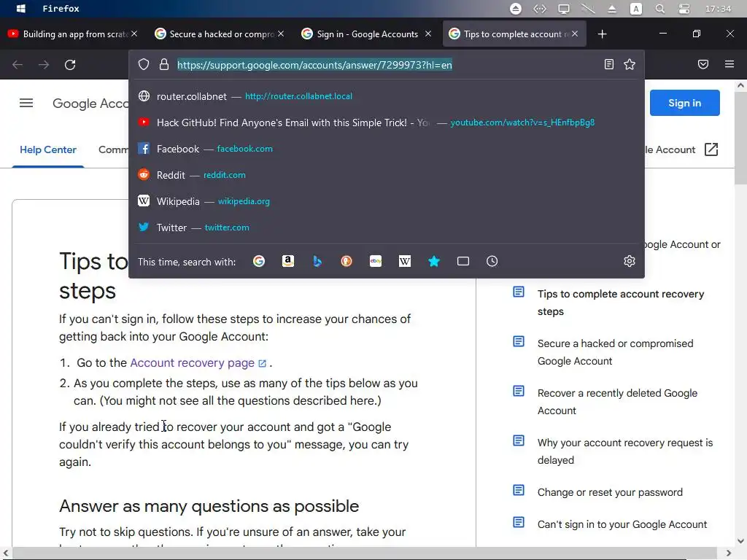Viewport: 747px width, 560px height.
Task: Choose the Facebook suggestion
Action: (x=387, y=149)
